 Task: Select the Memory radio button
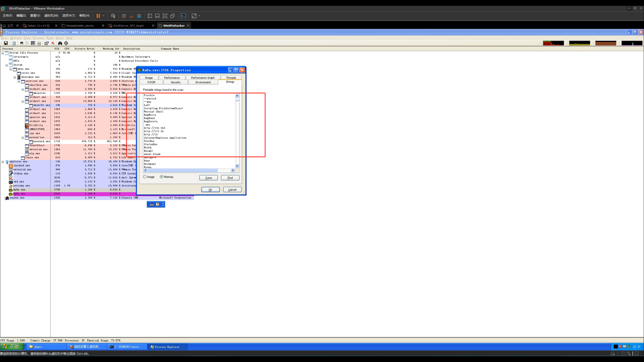162,177
